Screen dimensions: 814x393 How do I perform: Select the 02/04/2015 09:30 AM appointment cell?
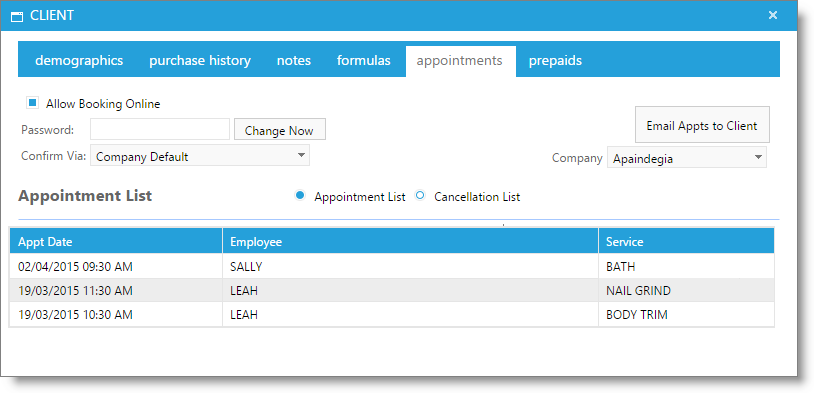point(116,267)
